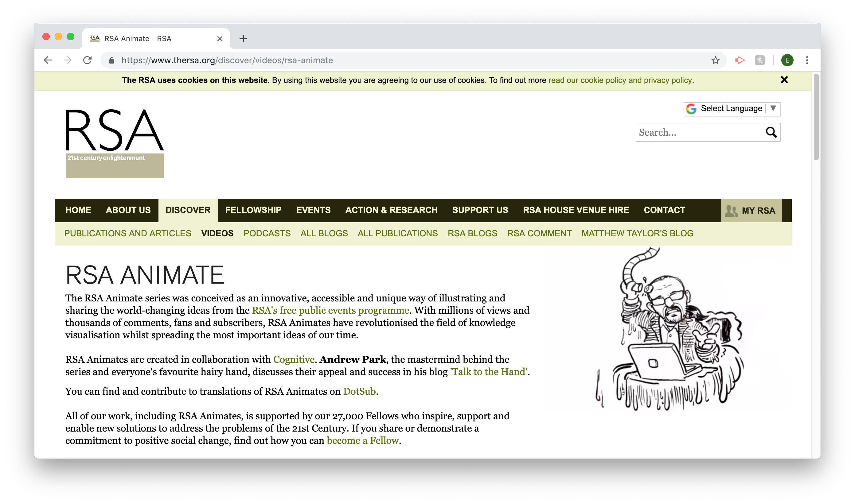Open the 'Talk to the Hand' blog link
The height and width of the screenshot is (504, 855).
[489, 371]
